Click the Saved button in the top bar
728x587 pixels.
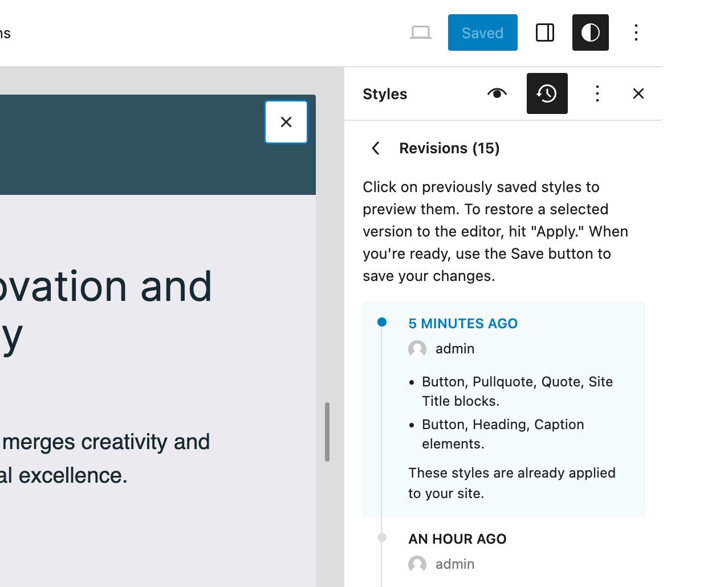coord(482,32)
